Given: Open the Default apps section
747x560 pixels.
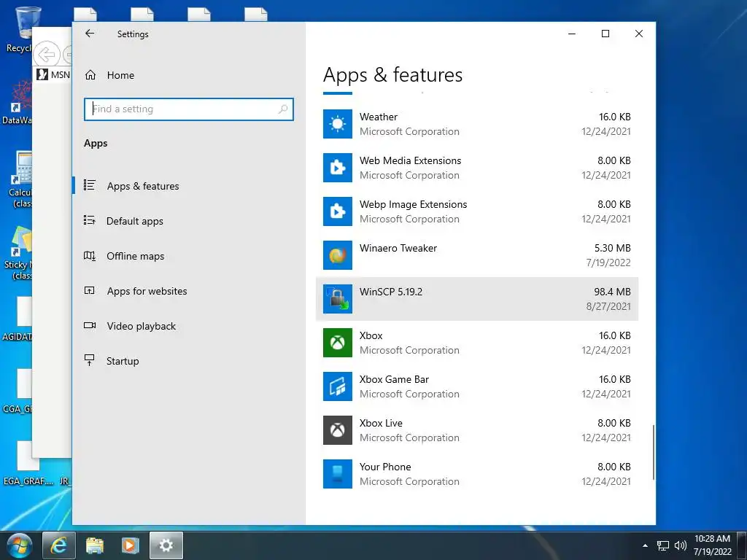Looking at the screenshot, I should 189,221.
